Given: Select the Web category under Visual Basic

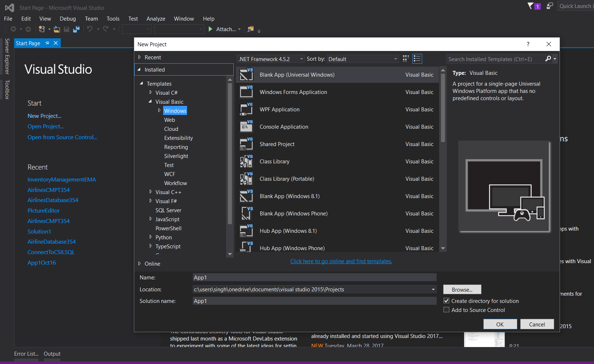Looking at the screenshot, I should tap(170, 120).
